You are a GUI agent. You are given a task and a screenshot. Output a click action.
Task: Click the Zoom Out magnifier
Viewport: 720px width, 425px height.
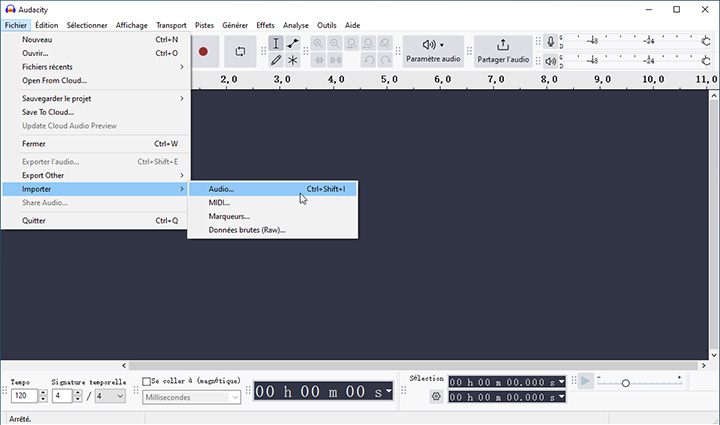point(335,44)
